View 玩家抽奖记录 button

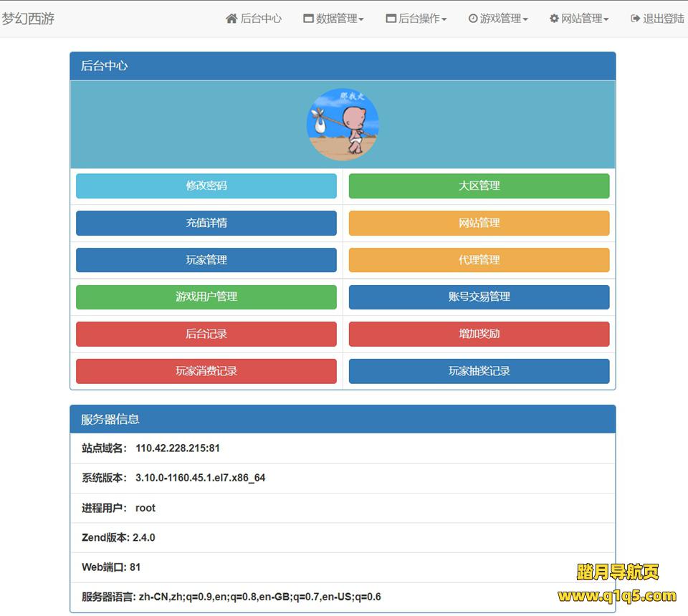(479, 371)
